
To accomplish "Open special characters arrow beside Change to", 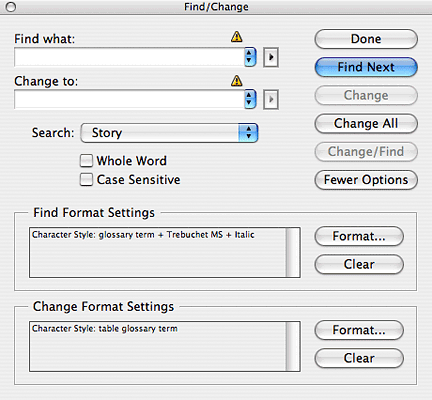I will [271, 99].
